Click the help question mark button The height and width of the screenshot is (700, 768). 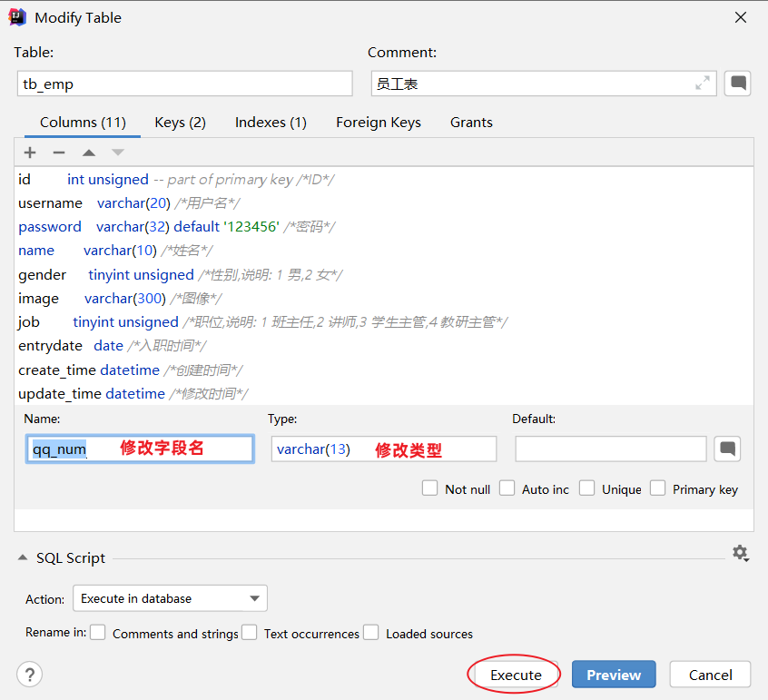(30, 675)
